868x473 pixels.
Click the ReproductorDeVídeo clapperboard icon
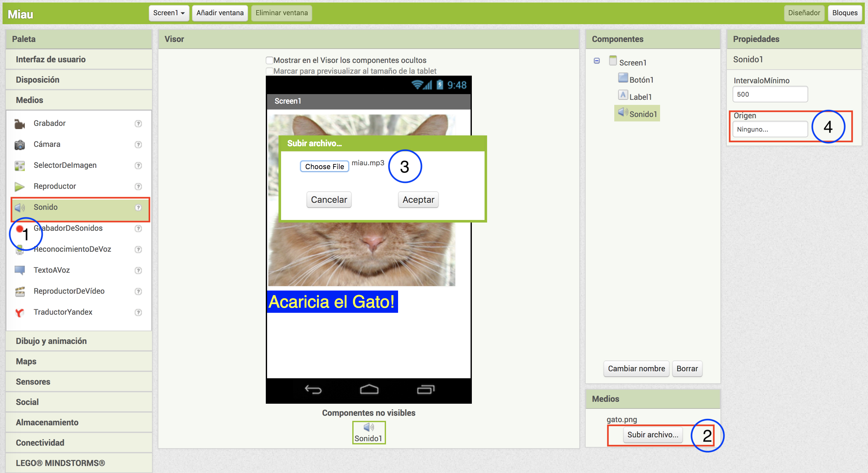[19, 291]
